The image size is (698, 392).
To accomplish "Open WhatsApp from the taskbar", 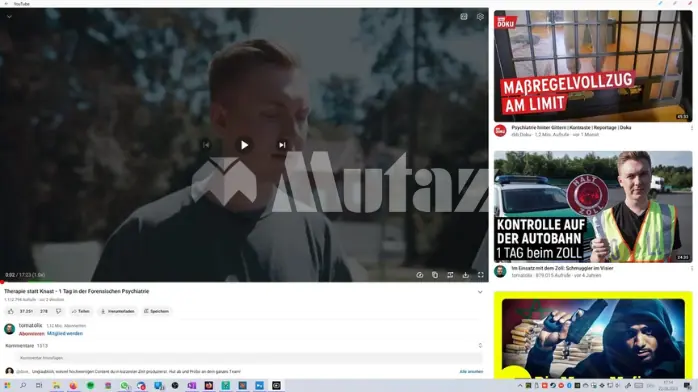I will [125, 386].
